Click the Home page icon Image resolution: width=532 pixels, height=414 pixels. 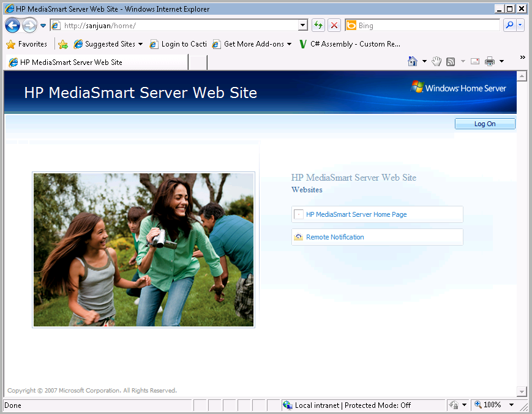coord(413,61)
